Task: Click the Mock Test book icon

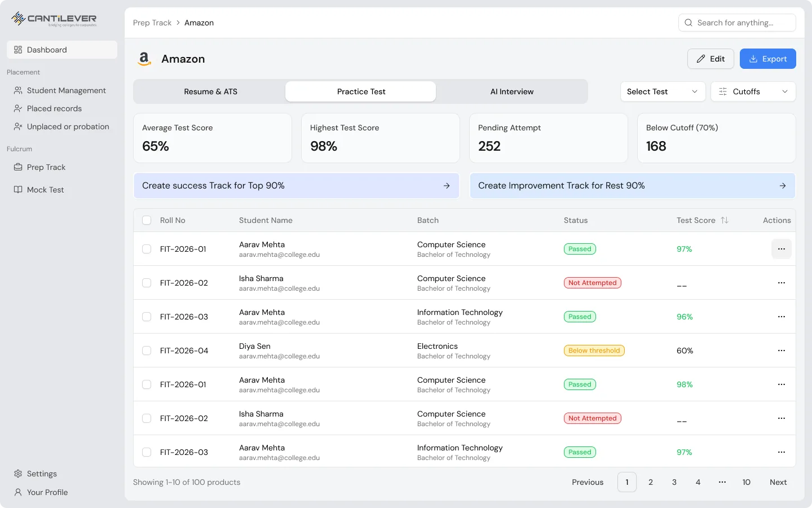Action: pyautogui.click(x=18, y=190)
